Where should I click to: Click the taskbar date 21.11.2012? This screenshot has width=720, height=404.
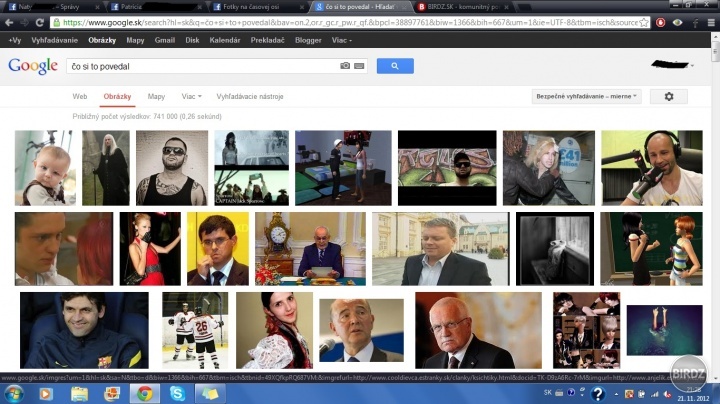click(693, 398)
